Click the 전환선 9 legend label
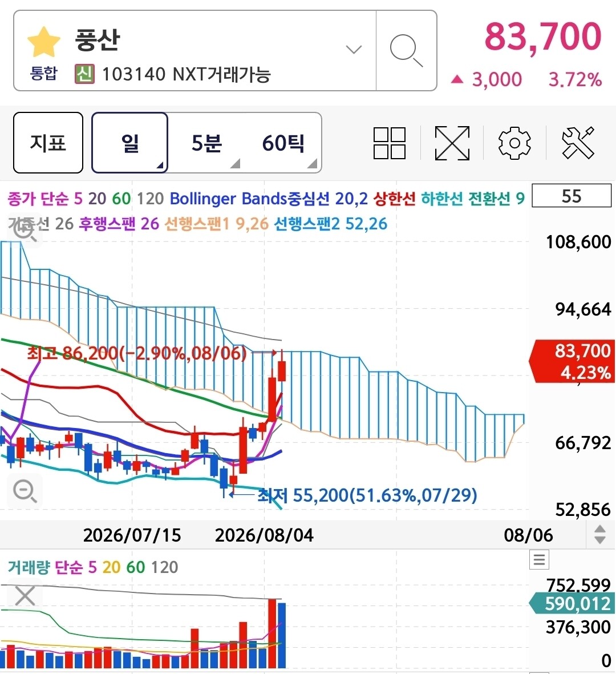Image resolution: width=616 pixels, height=674 pixels. [496, 199]
